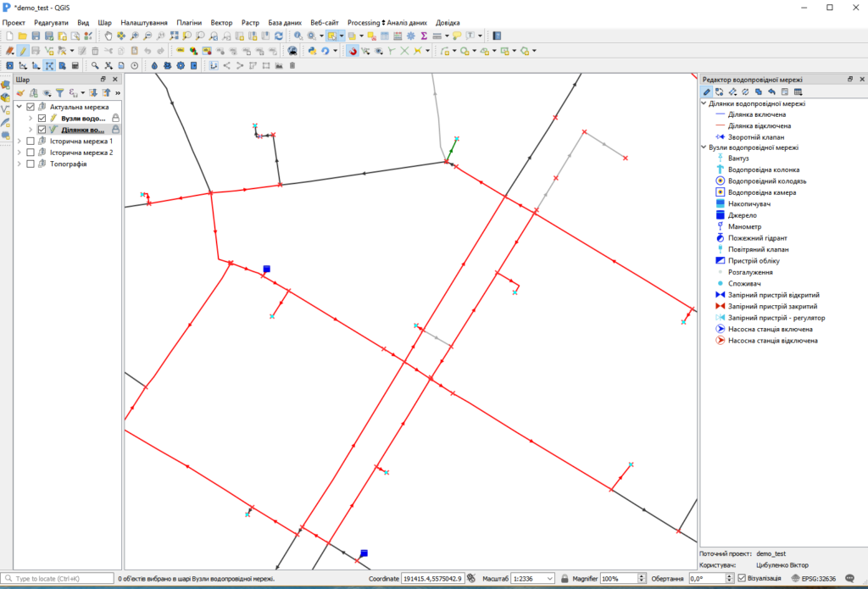Open layer styling paintbrush icon in Шар panel

click(20, 93)
